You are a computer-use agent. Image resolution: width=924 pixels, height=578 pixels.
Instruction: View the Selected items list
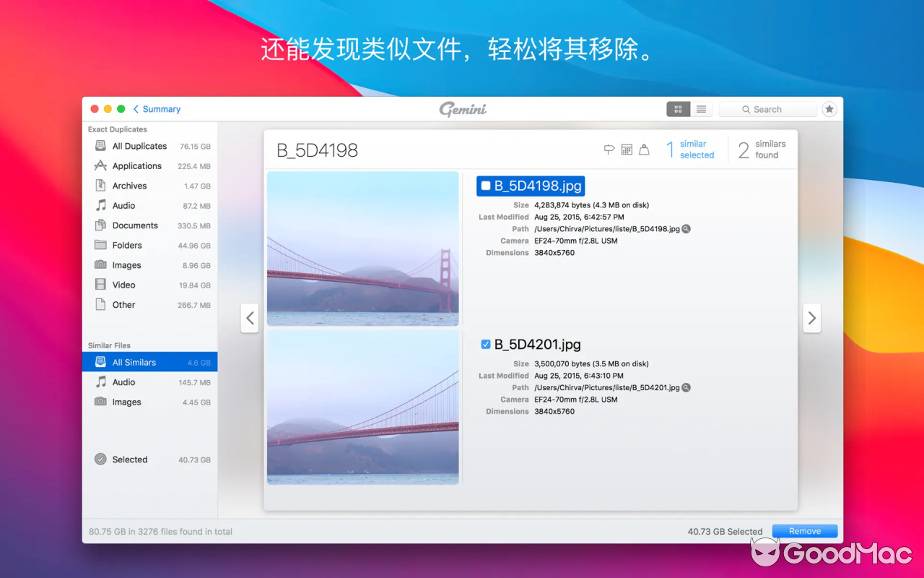click(x=130, y=459)
